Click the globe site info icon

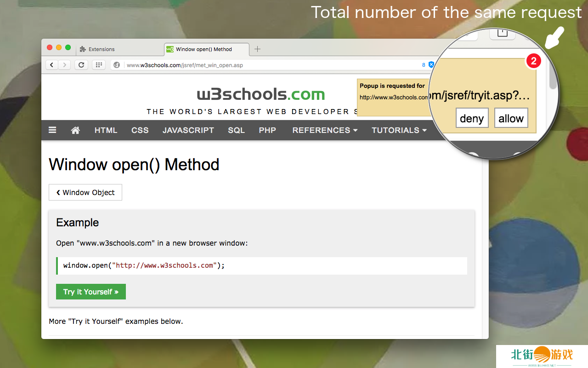coord(117,65)
